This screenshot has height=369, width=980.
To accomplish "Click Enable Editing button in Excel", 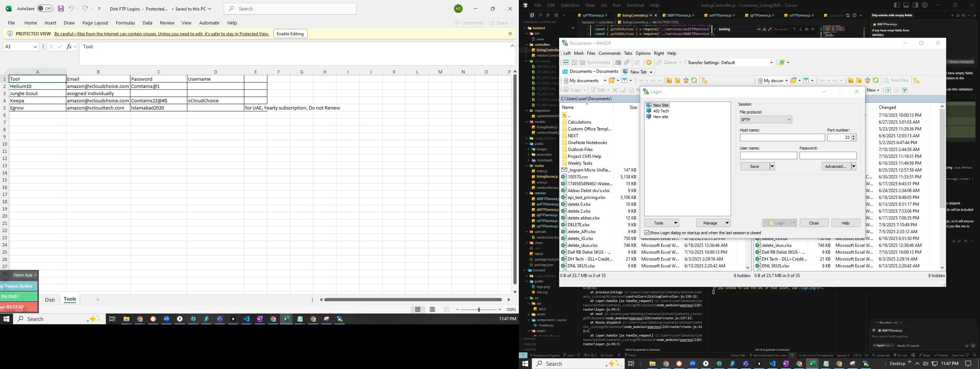I will [x=290, y=34].
